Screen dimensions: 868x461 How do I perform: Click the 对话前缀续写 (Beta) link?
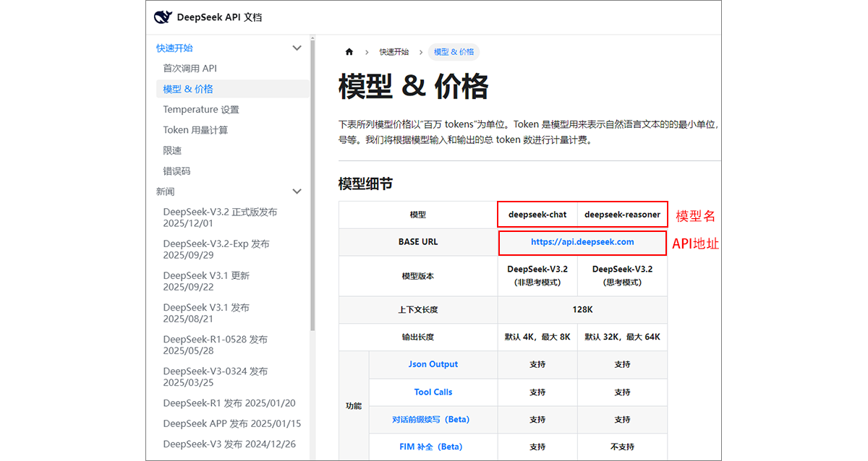(x=433, y=419)
